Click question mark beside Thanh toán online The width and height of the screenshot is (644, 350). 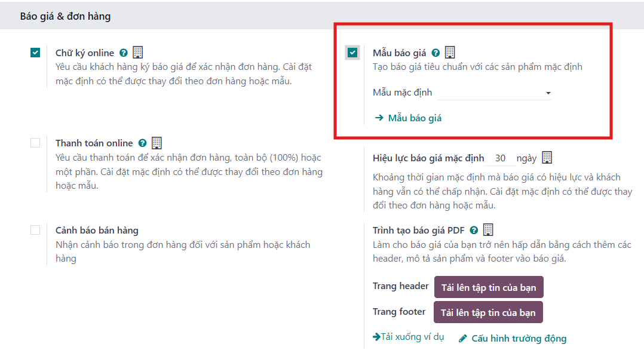pos(143,143)
